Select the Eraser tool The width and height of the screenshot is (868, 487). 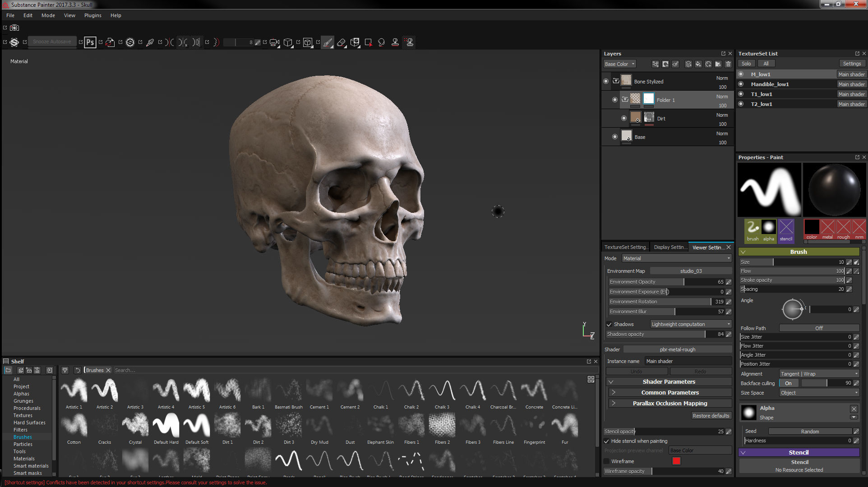tap(341, 42)
